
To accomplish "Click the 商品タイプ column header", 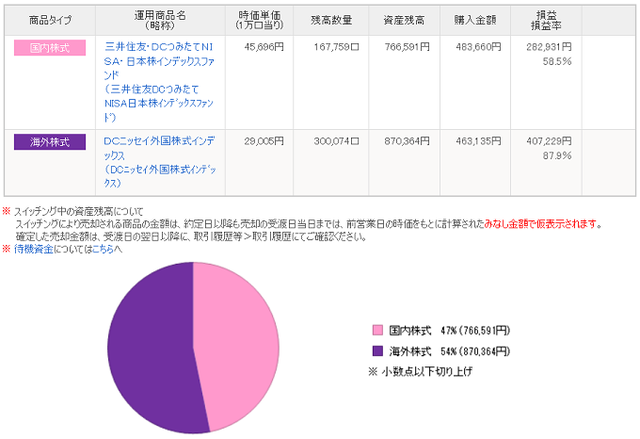I will 50,20.
